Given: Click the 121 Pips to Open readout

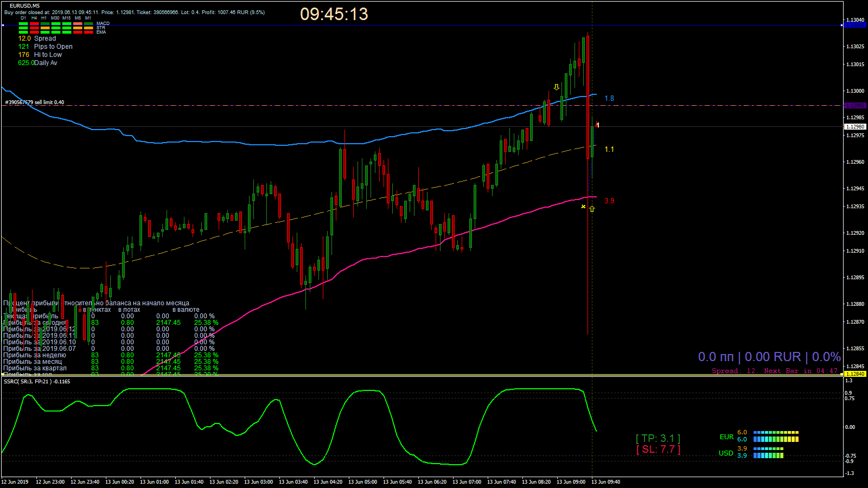Looking at the screenshot, I should (x=45, y=47).
